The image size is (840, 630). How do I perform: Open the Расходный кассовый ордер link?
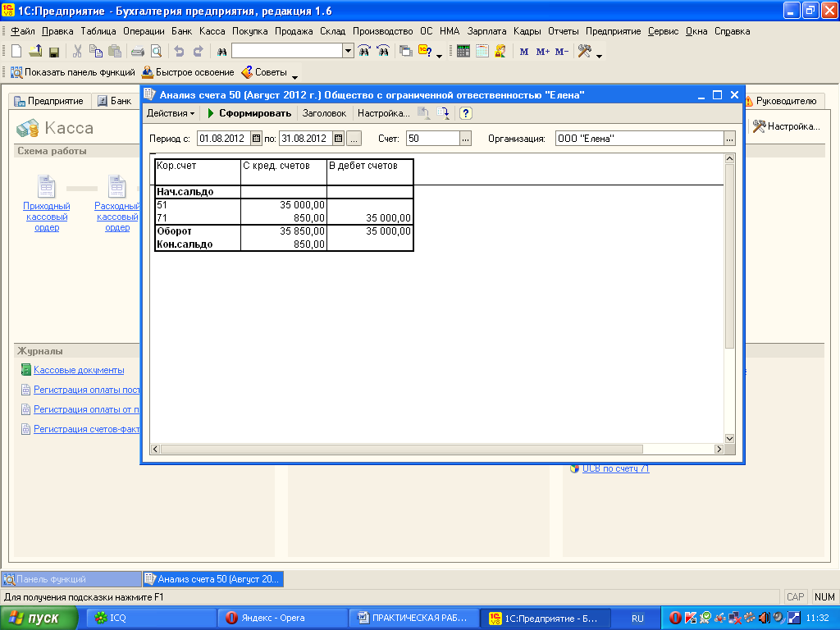(x=117, y=217)
